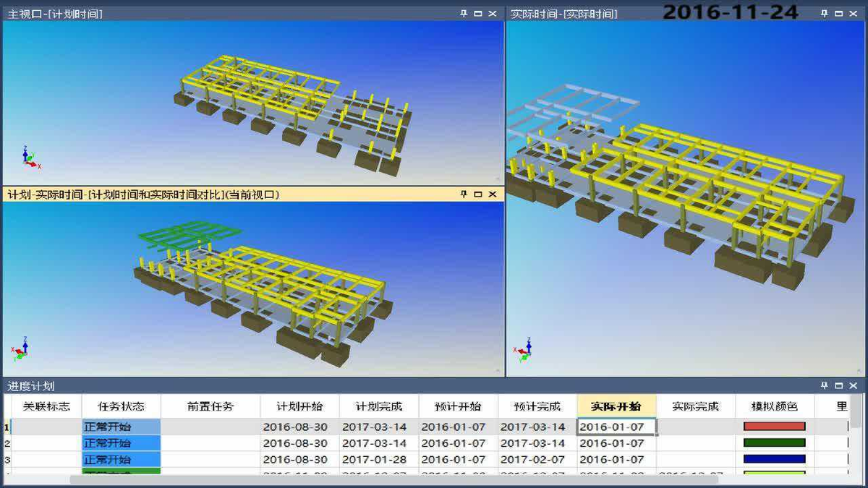The image size is (868, 488).
Task: Click the 计划开始 column header
Action: (x=299, y=406)
